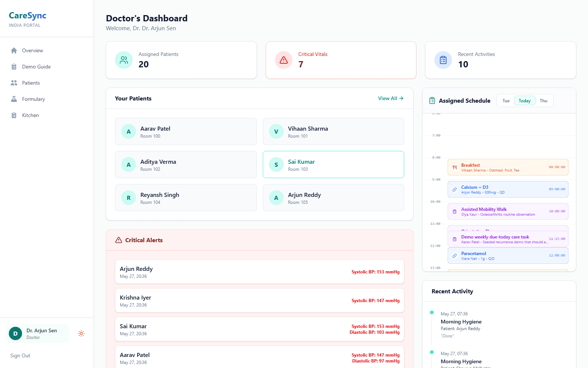Click the Formulary flask icon
The image size is (588, 368).
pyautogui.click(x=14, y=99)
